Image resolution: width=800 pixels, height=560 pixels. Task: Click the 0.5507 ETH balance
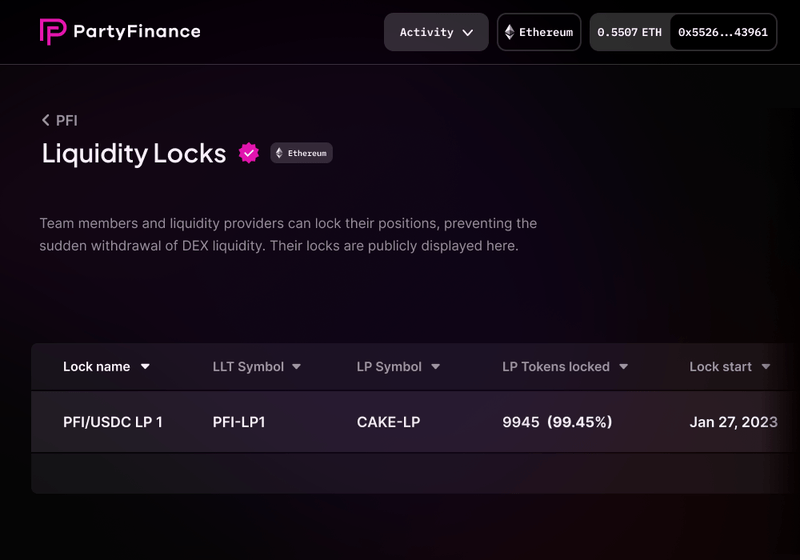click(630, 32)
